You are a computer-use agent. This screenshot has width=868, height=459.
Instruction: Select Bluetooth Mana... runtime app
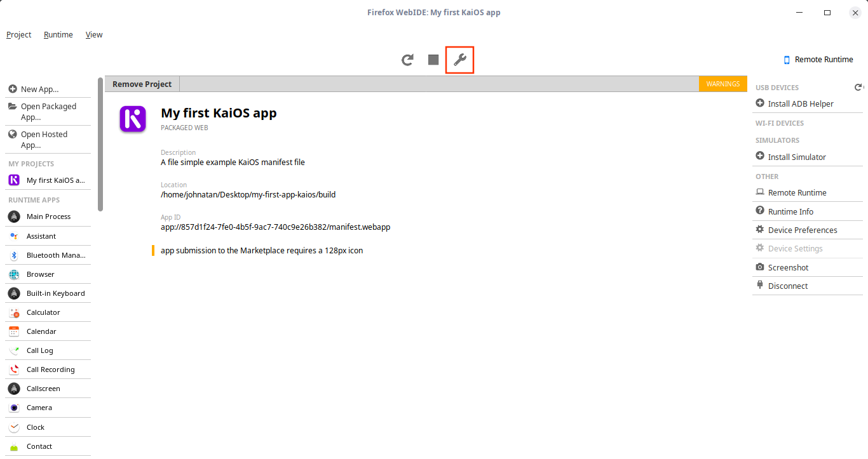[x=49, y=255]
